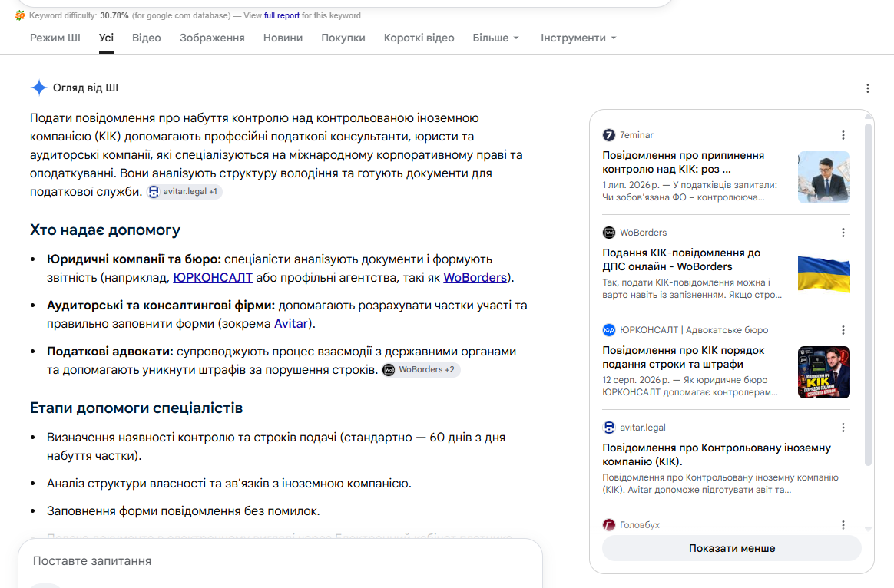Open three-dot menu for the ЮРКОНСАЛТ source card
Viewport: 894px width, 588px height.
[x=843, y=330]
